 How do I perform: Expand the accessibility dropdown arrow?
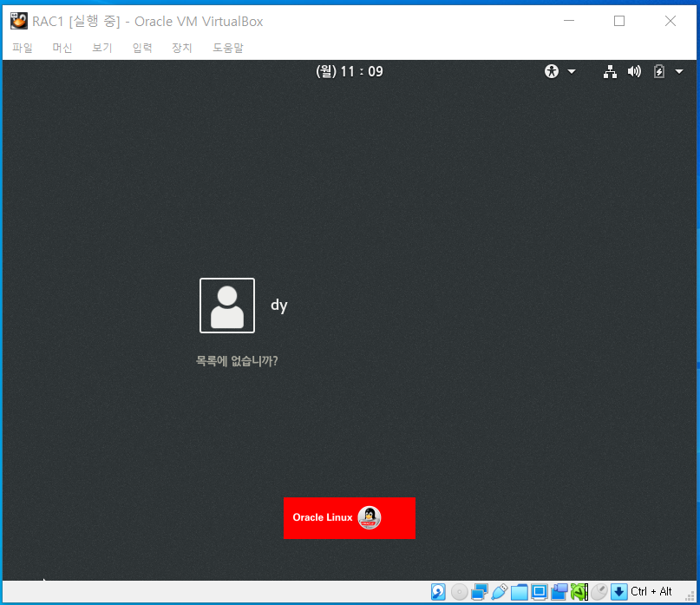click(x=572, y=71)
